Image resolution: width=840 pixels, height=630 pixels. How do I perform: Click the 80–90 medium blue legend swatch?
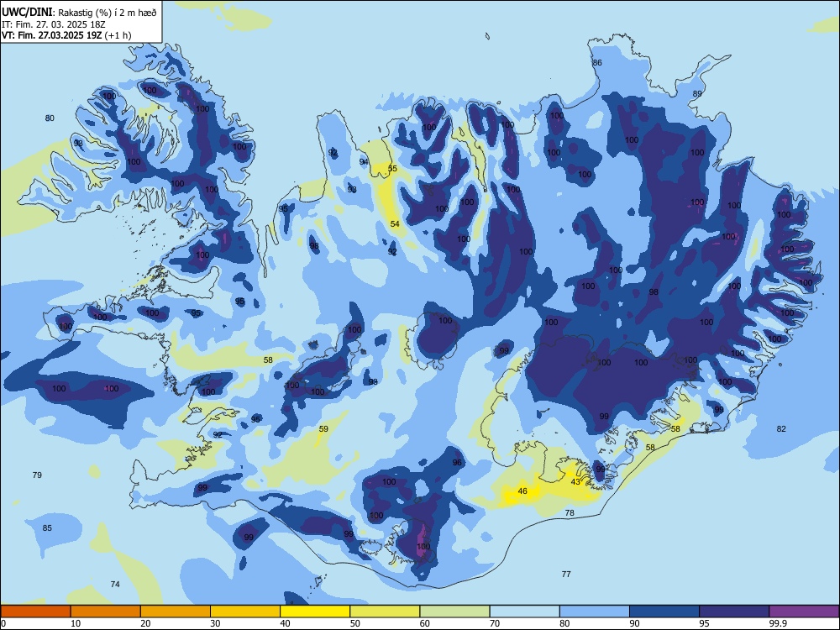595,612
